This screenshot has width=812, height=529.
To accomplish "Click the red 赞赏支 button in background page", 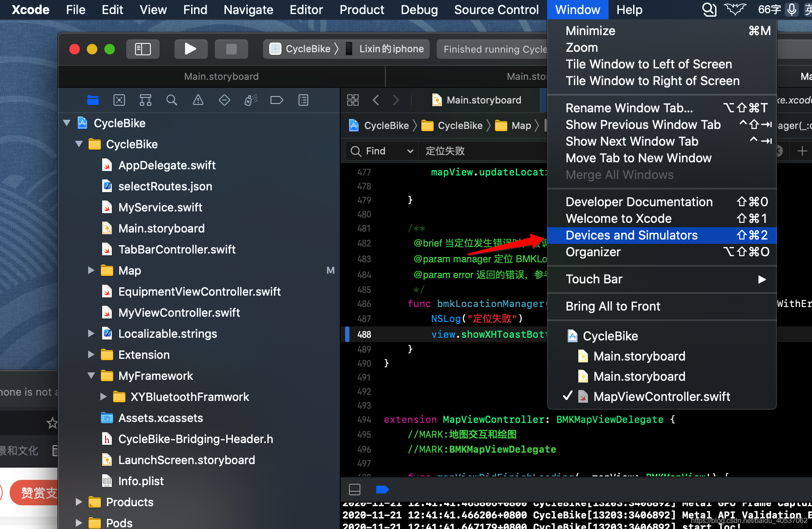I will (x=34, y=493).
